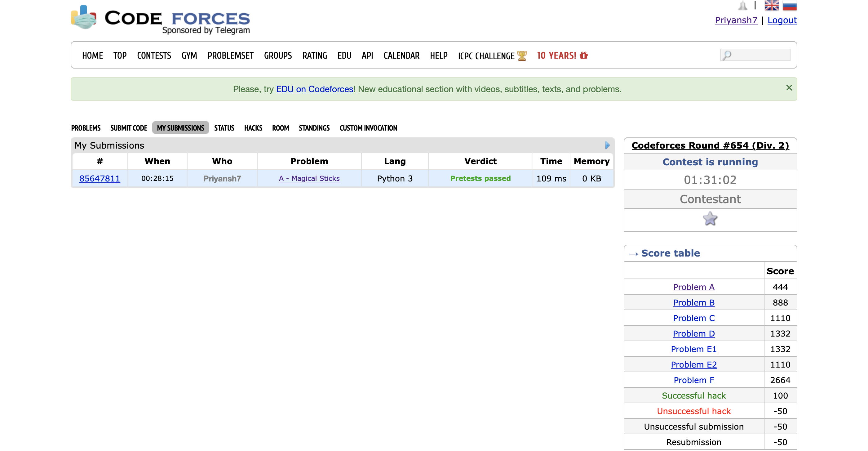Open the Submit Code tab
Viewport: 868px width, 451px height.
click(x=129, y=128)
